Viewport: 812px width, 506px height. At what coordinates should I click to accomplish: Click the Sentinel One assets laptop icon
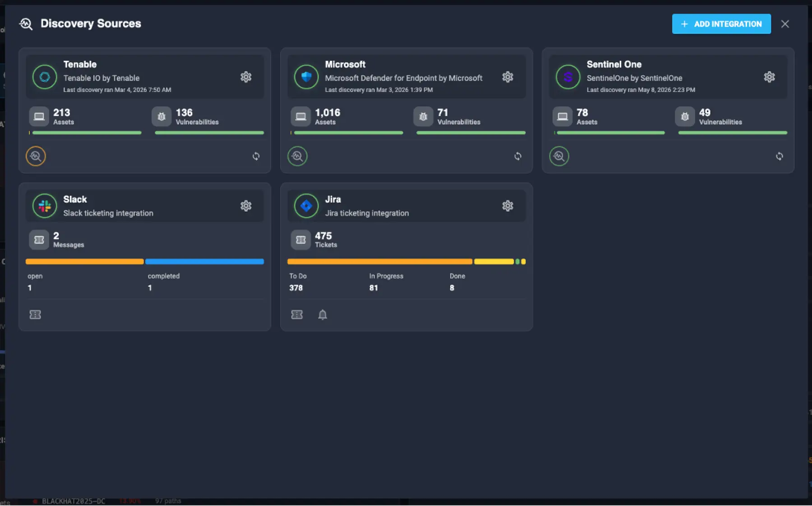[x=563, y=117]
